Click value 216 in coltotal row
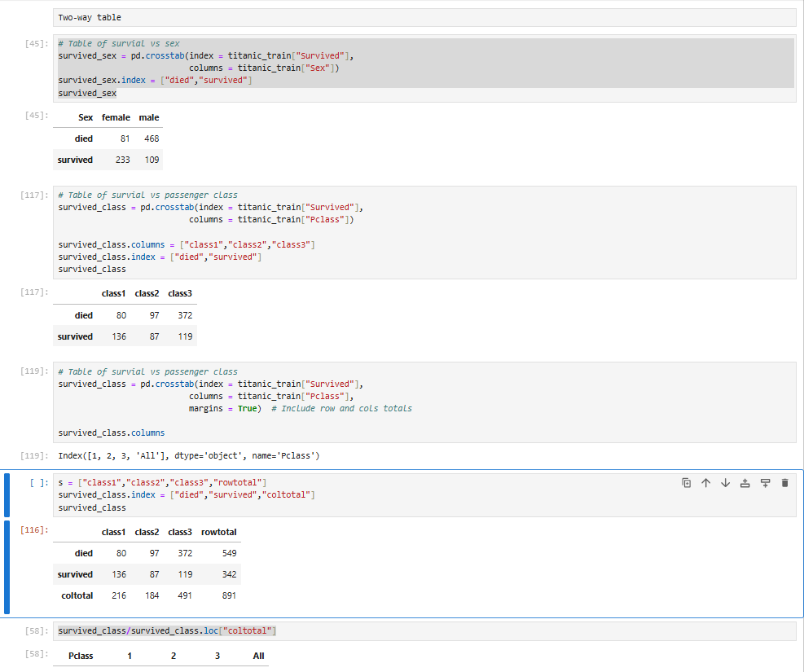The image size is (804, 672). pyautogui.click(x=119, y=595)
